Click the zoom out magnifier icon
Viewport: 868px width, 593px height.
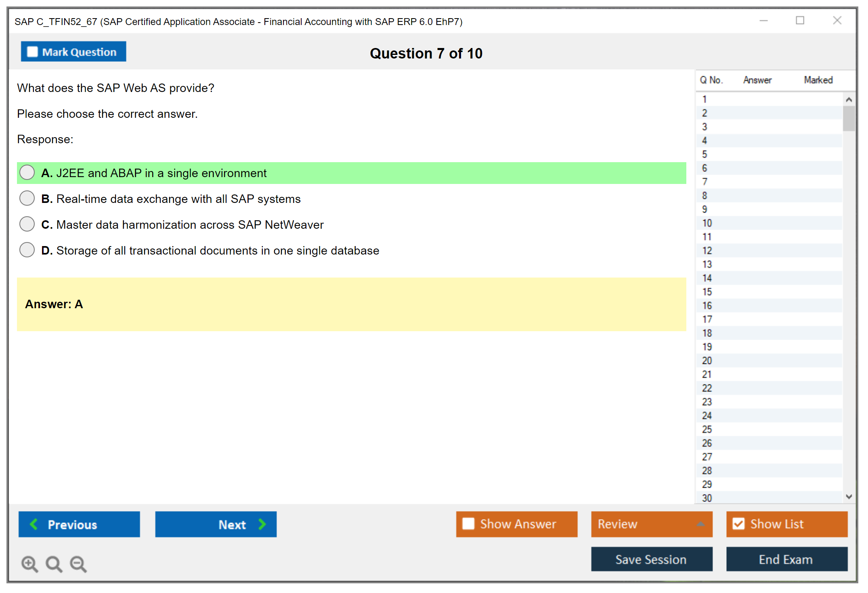[78, 564]
